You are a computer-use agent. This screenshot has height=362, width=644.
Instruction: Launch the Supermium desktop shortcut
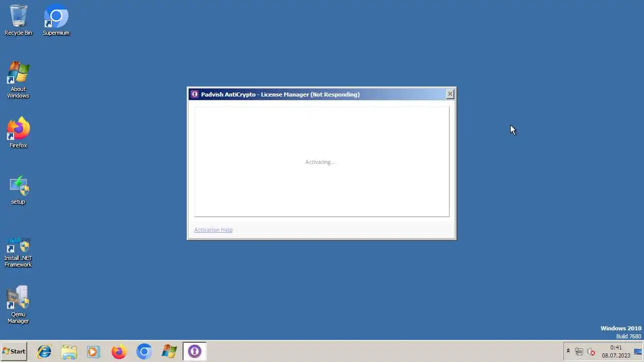tap(56, 20)
